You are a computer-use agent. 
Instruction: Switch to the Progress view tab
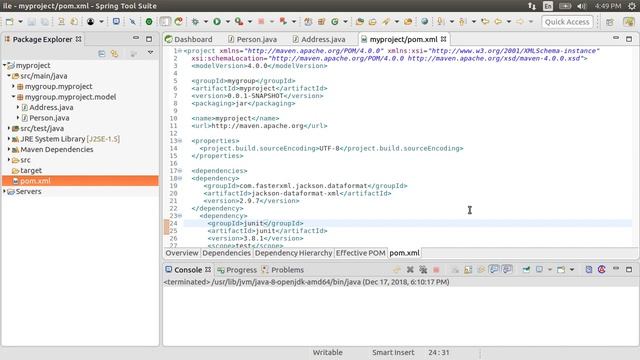coord(237,270)
